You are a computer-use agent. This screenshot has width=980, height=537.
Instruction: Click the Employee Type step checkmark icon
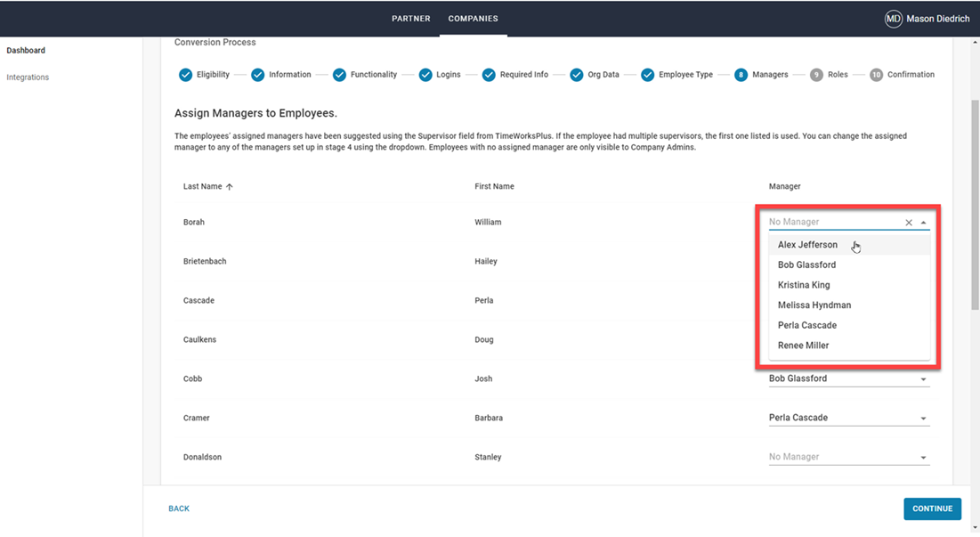pos(647,75)
